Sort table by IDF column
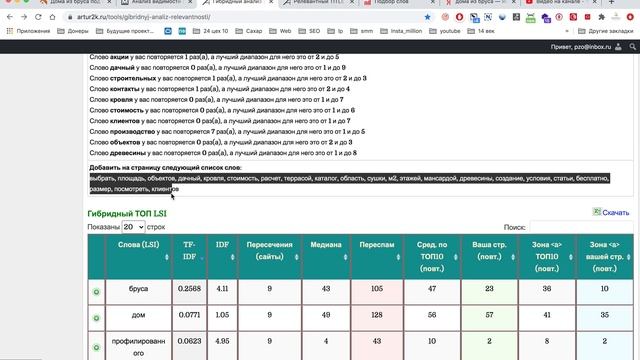This screenshot has width=640, height=360. pyautogui.click(x=222, y=256)
